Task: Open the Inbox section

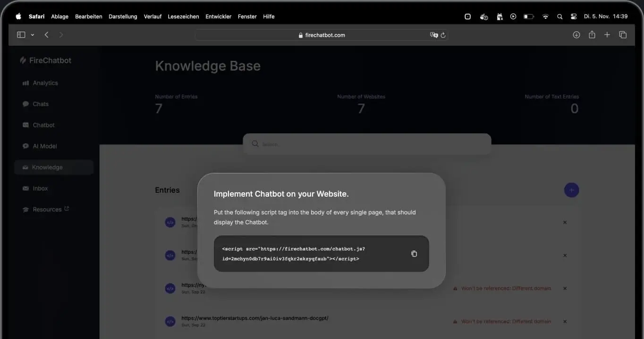Action: 35,189
